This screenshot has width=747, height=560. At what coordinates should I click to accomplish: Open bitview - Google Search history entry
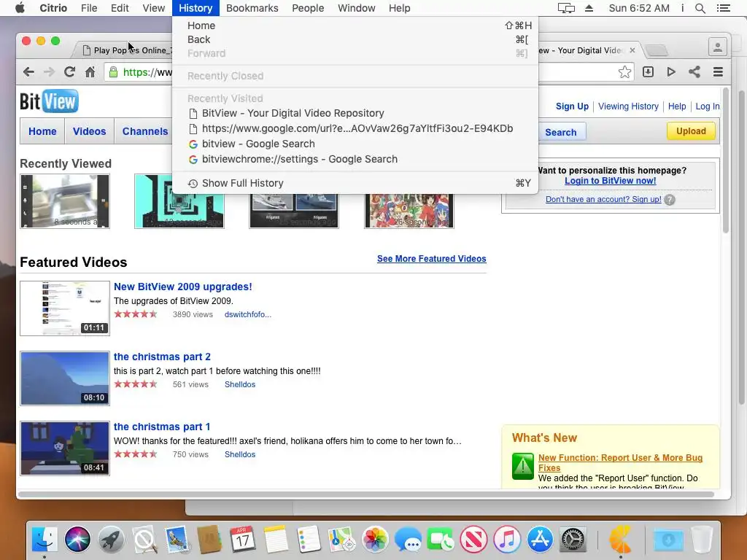pyautogui.click(x=355, y=144)
